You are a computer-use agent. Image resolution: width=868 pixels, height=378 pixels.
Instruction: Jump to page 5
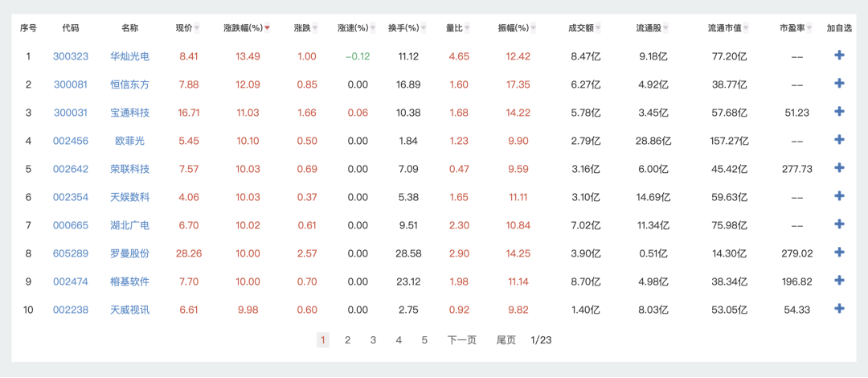pyautogui.click(x=424, y=340)
